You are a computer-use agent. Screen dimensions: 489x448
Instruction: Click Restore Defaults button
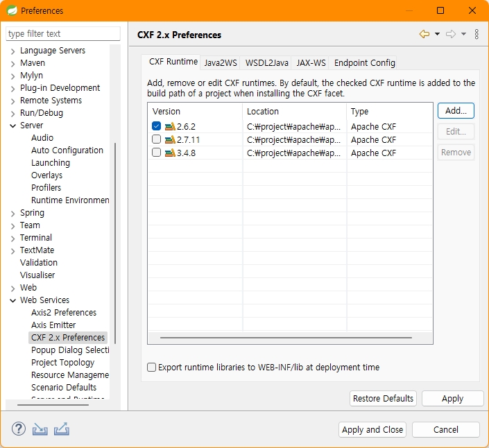tap(383, 399)
